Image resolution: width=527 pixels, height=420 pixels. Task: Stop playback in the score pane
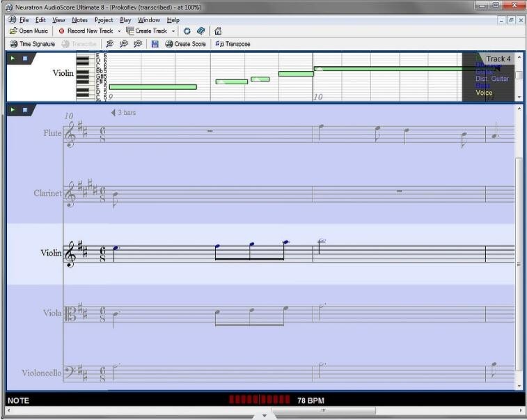coord(25,109)
